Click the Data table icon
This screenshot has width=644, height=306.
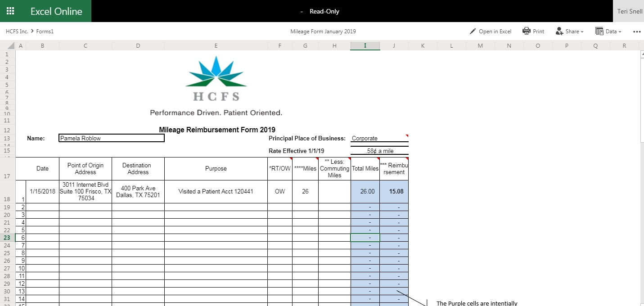599,31
